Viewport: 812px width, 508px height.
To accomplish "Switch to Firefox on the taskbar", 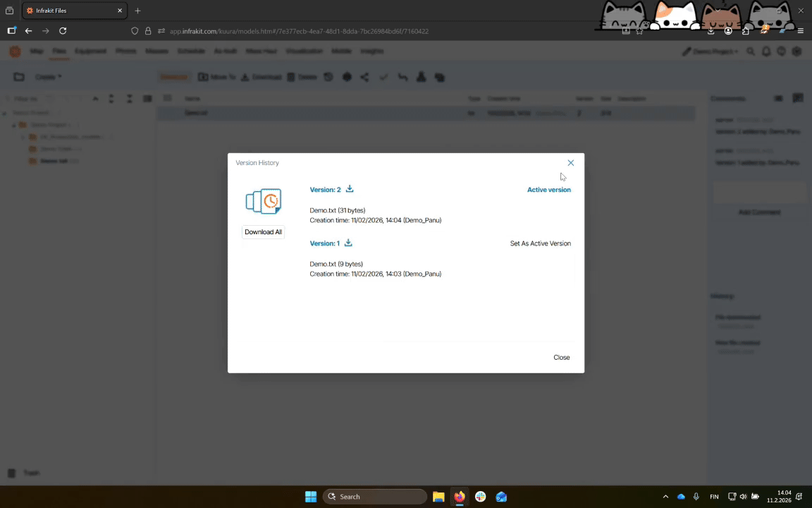I will pyautogui.click(x=460, y=497).
